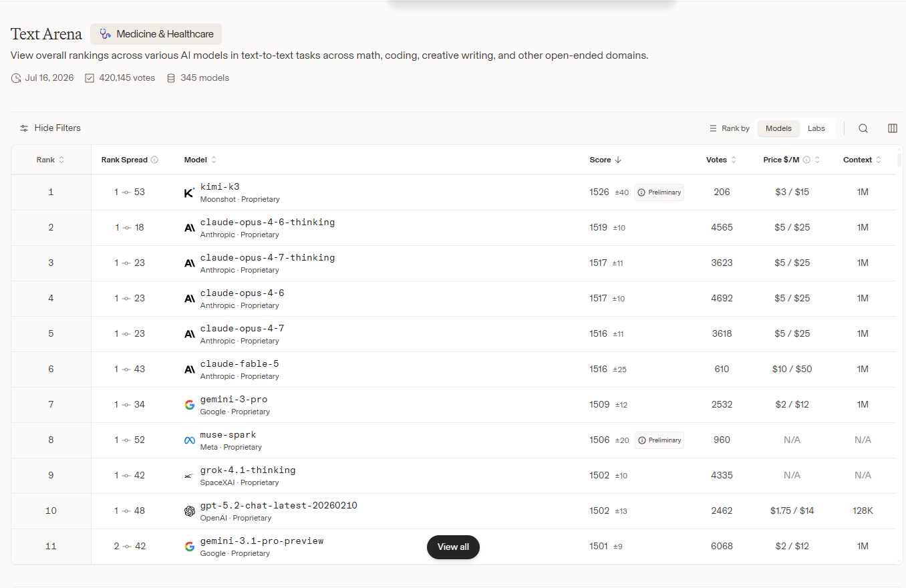The image size is (906, 588).
Task: Open the column layout icon above the table
Action: pos(893,128)
